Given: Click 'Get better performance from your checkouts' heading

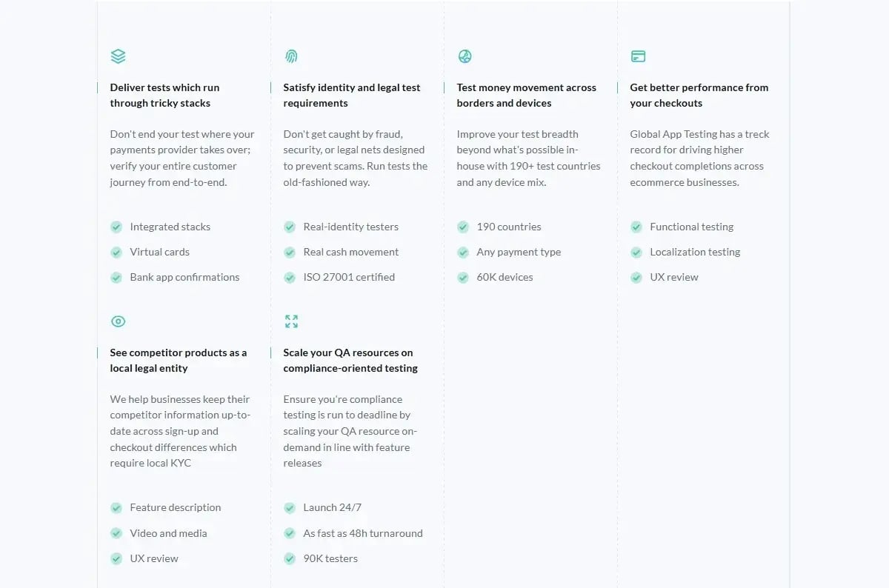Looking at the screenshot, I should click(699, 96).
